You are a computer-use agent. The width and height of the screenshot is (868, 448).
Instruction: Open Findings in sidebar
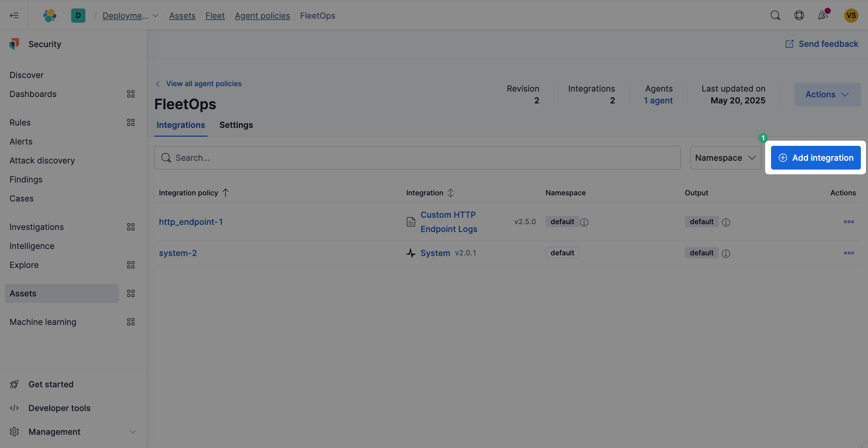(26, 179)
